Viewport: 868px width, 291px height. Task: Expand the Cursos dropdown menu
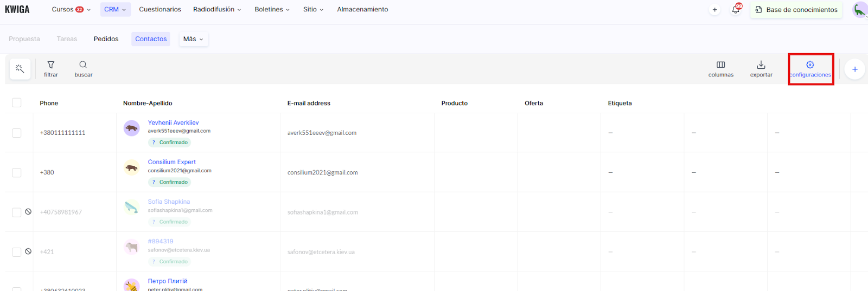tap(71, 9)
